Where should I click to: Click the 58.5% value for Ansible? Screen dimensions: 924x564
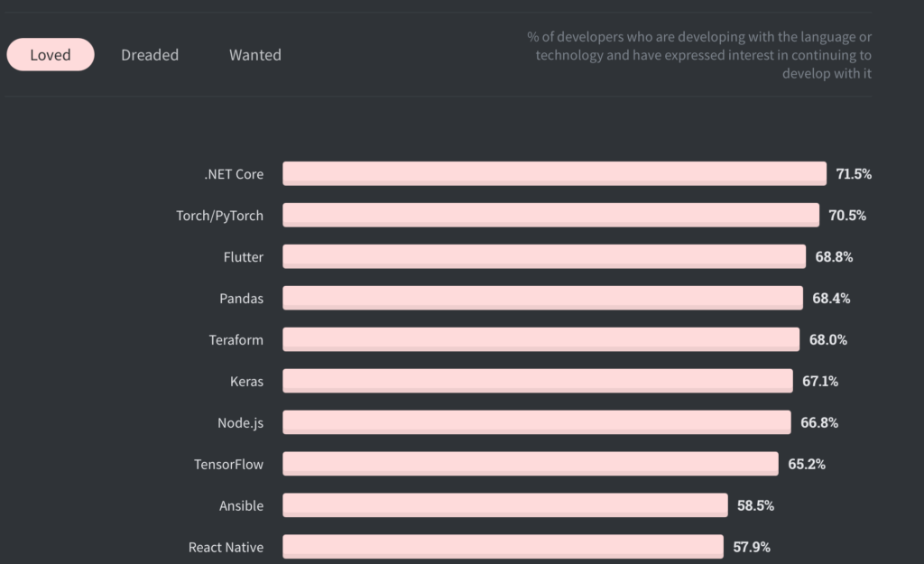(x=755, y=506)
